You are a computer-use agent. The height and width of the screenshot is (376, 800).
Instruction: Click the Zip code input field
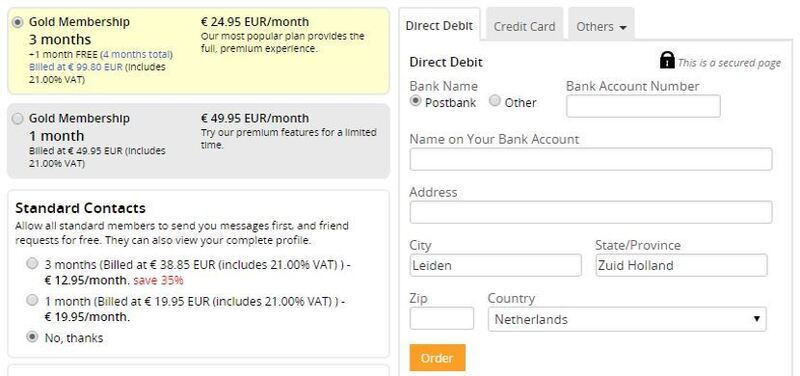click(x=442, y=318)
